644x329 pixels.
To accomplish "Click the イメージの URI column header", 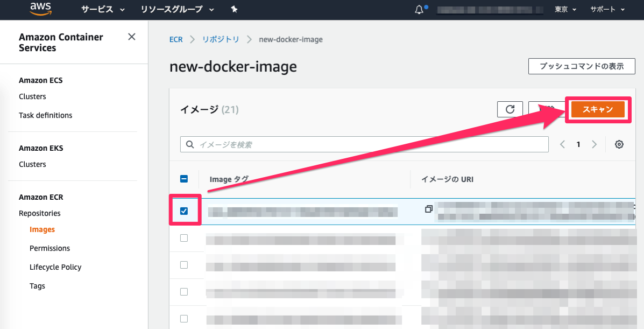I will click(447, 179).
